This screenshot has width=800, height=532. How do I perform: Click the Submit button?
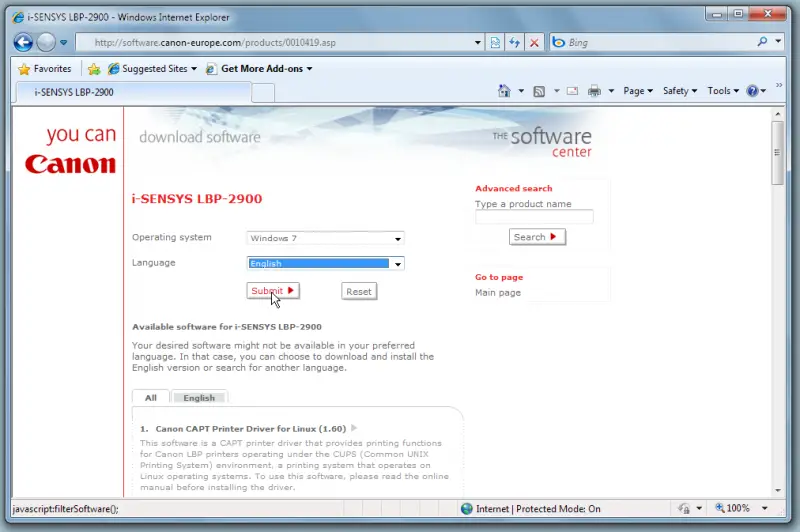273,291
